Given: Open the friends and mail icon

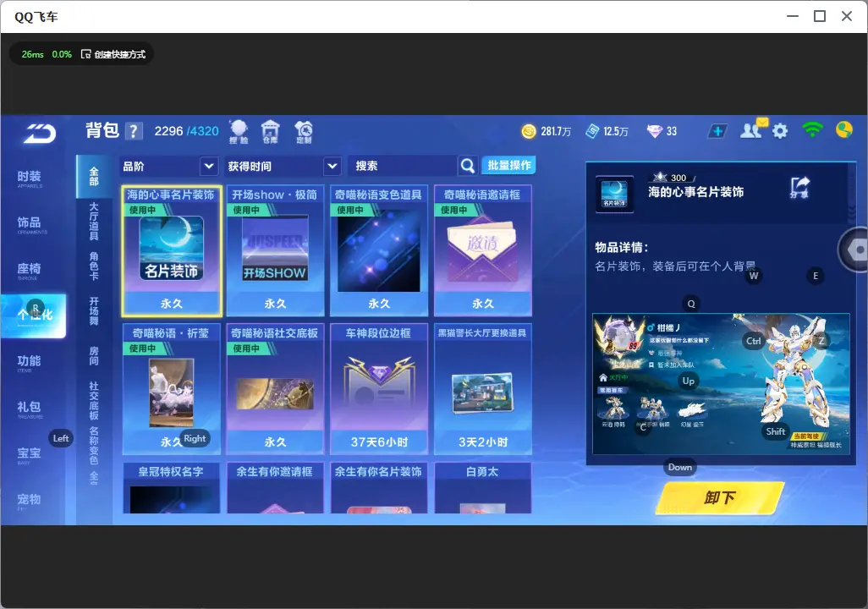Looking at the screenshot, I should click(753, 129).
